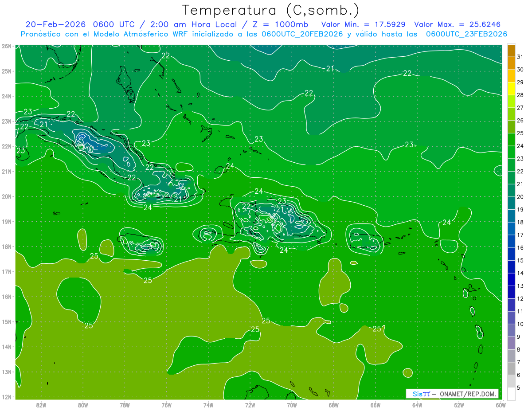Click the "62W" longitude axis label
The image size is (532, 411).
click(x=459, y=405)
